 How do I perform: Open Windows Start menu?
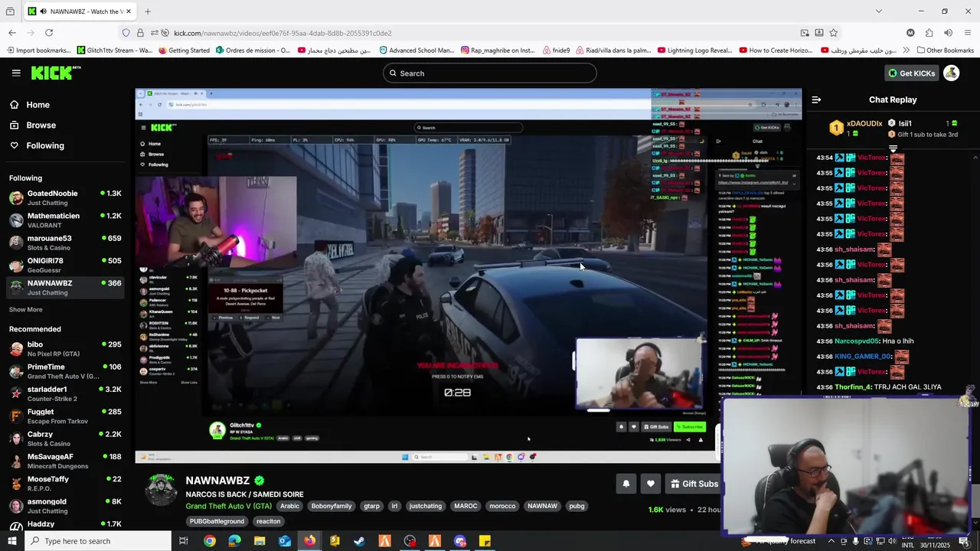pos(12,541)
